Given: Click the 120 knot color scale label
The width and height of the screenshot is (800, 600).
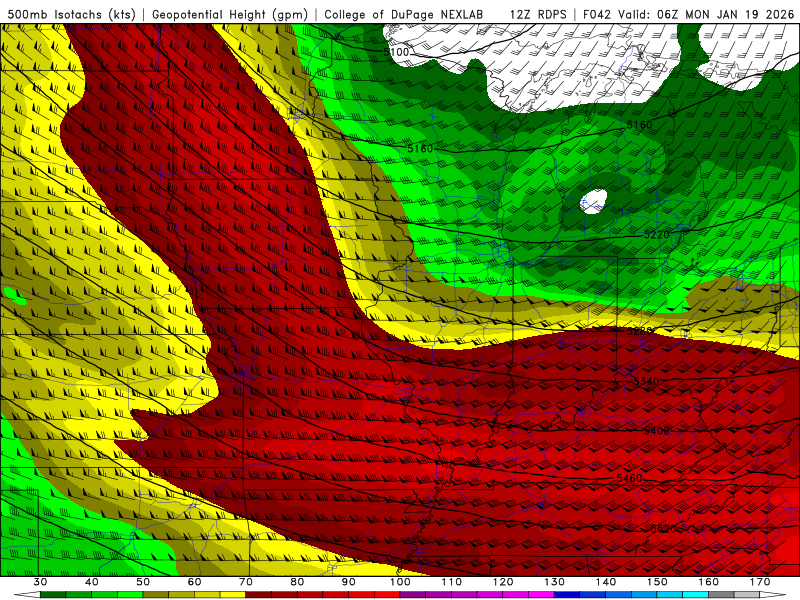Looking at the screenshot, I should click(x=503, y=582).
